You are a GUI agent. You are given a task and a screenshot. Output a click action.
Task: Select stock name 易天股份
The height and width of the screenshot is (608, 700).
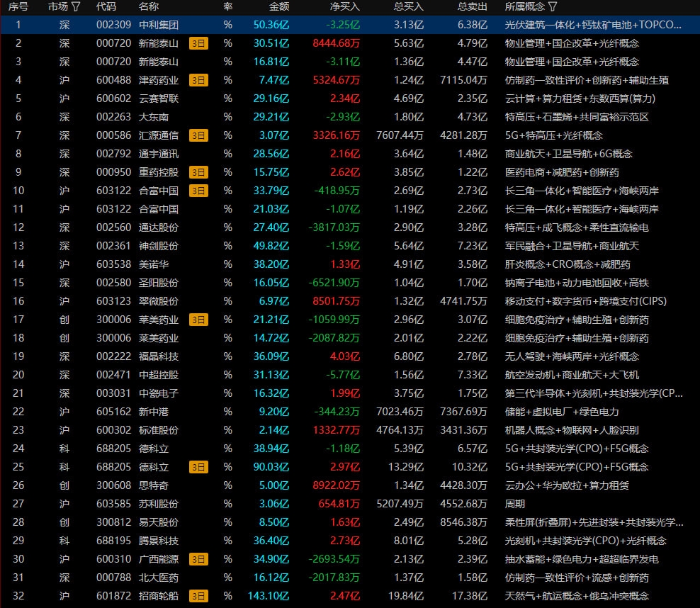pos(159,522)
